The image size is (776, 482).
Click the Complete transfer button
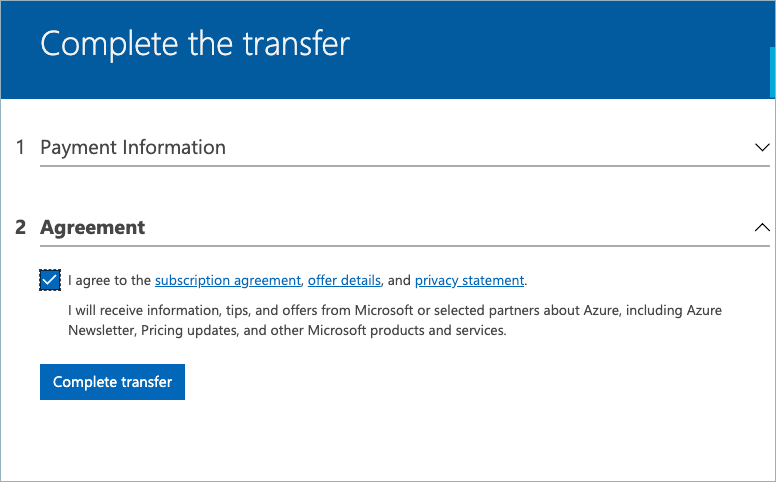pos(112,381)
